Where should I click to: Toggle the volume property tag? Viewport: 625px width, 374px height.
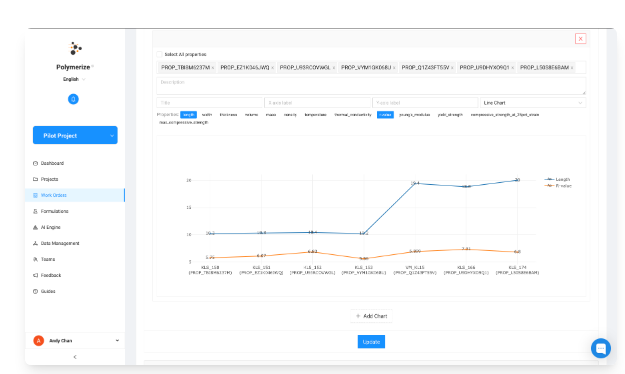point(252,115)
